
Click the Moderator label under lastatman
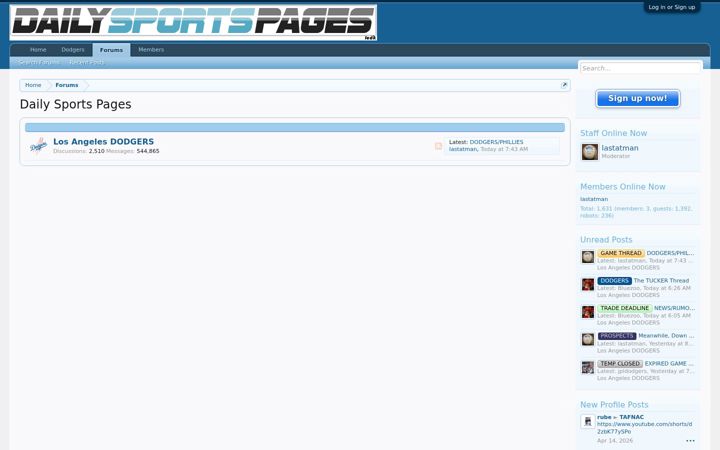[615, 156]
